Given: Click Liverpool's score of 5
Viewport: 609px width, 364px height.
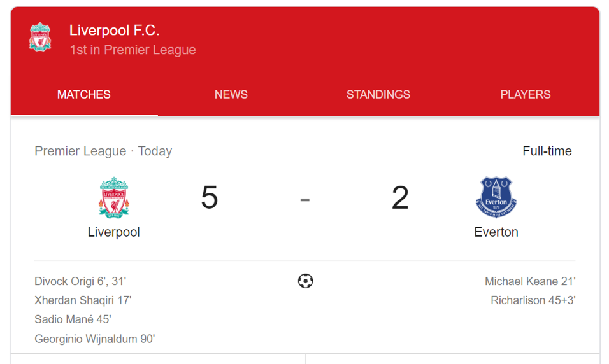Looking at the screenshot, I should click(210, 197).
